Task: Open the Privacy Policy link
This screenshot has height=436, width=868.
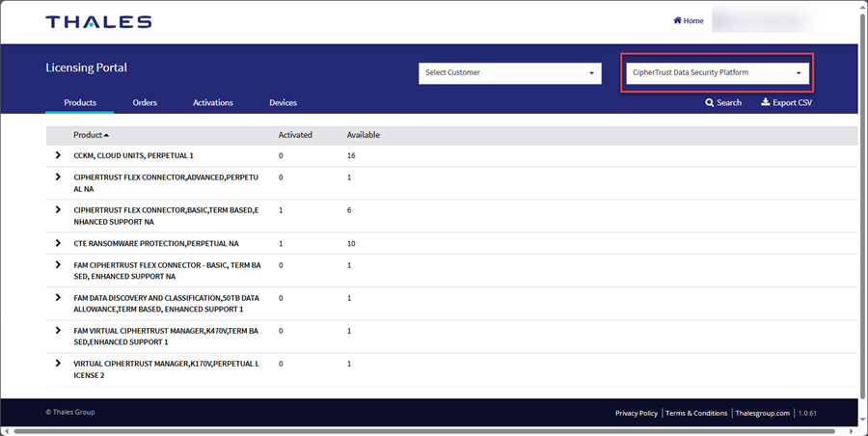Action: pyautogui.click(x=637, y=413)
